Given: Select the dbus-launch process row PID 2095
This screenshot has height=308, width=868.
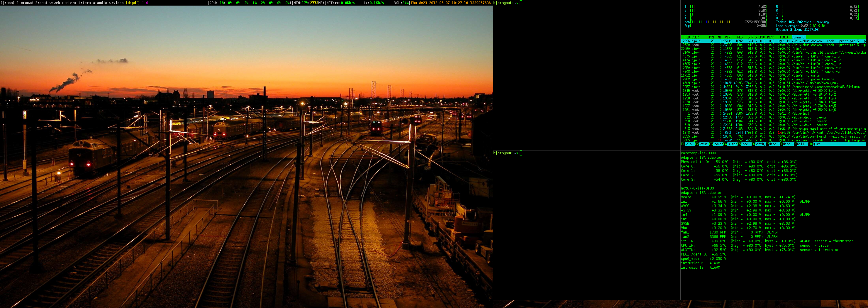Looking at the screenshot, I should pos(773,136).
